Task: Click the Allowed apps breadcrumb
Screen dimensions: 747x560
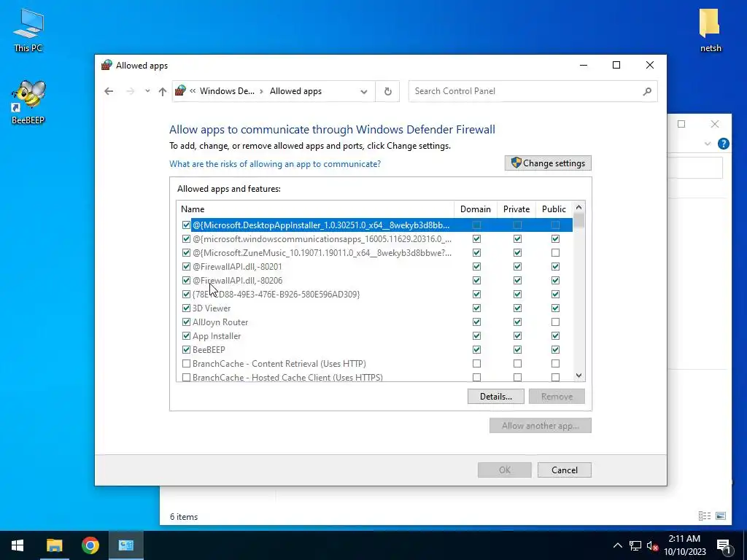Action: click(295, 91)
